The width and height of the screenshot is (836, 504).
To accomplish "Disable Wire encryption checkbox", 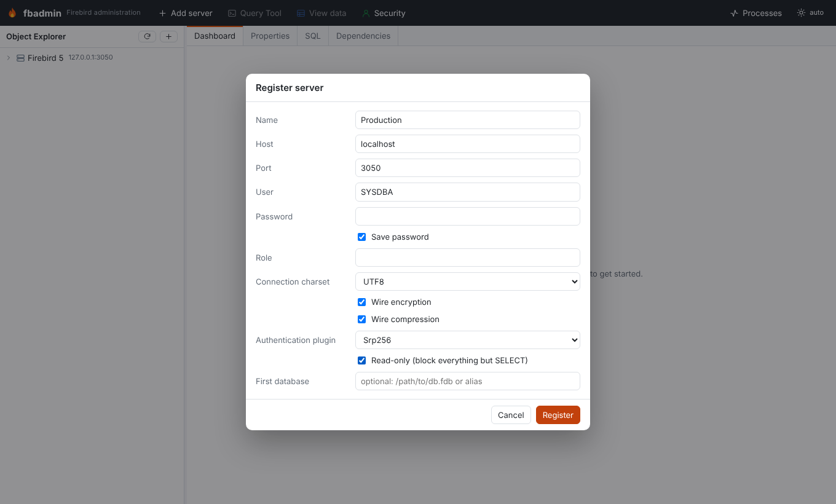I will click(362, 302).
